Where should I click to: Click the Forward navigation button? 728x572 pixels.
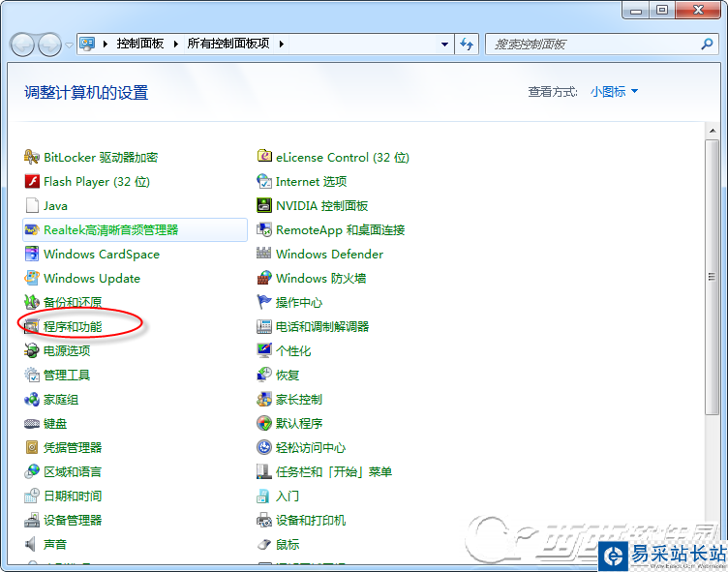click(x=49, y=45)
